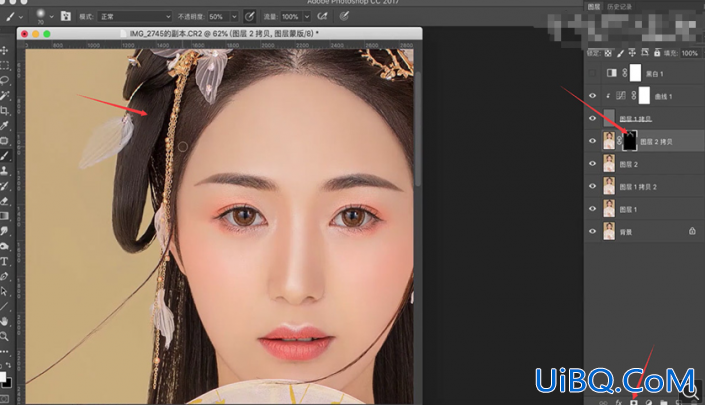Select the Clone Stamp tool

pyautogui.click(x=4, y=171)
